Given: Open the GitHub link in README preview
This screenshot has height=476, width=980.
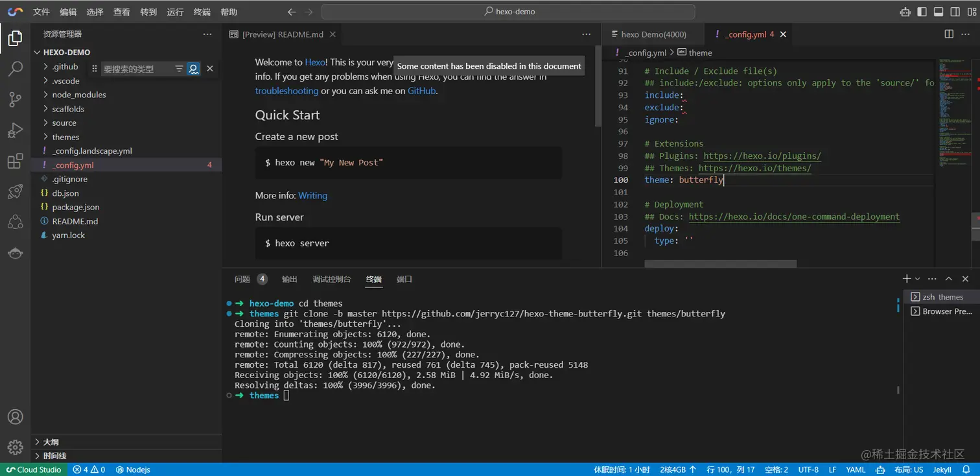Looking at the screenshot, I should click(x=421, y=91).
